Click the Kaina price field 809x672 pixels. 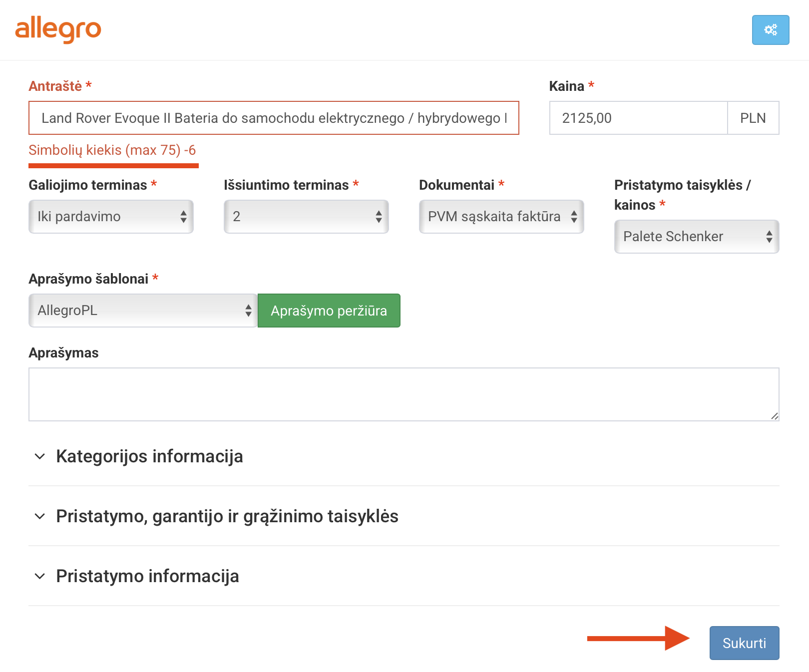click(x=638, y=118)
